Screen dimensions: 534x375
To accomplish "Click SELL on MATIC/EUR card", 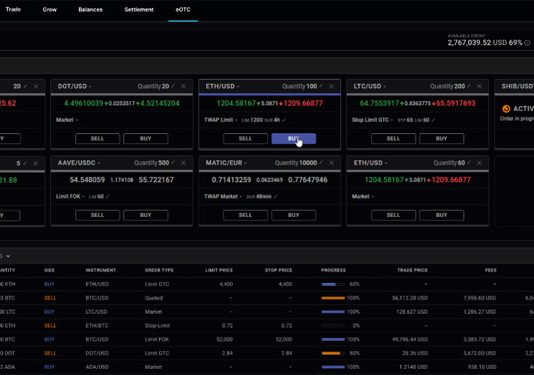I will [x=245, y=215].
